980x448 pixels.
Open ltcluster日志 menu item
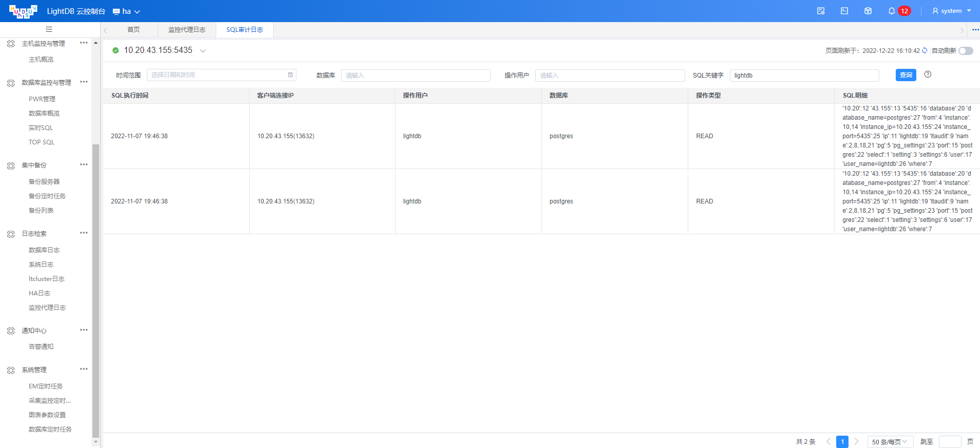(x=47, y=279)
